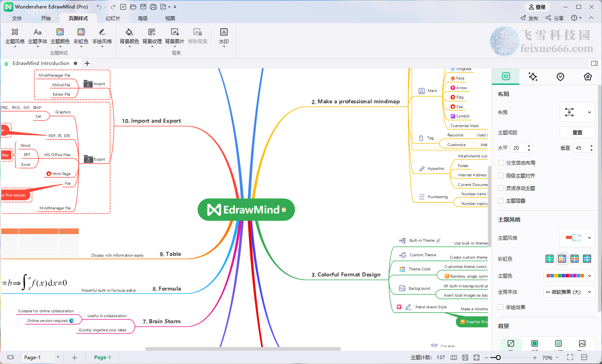
Task: Select image background option in panel
Action: (582, 343)
